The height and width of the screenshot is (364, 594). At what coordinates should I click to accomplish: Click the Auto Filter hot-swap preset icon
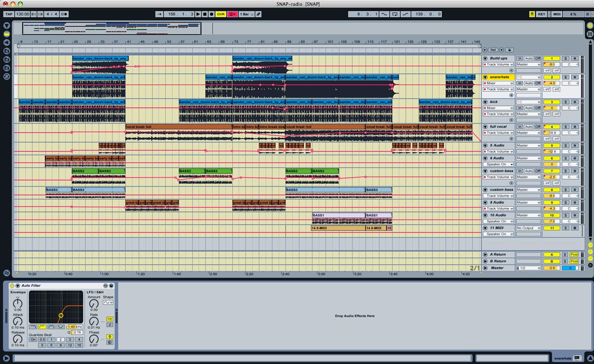pos(105,285)
